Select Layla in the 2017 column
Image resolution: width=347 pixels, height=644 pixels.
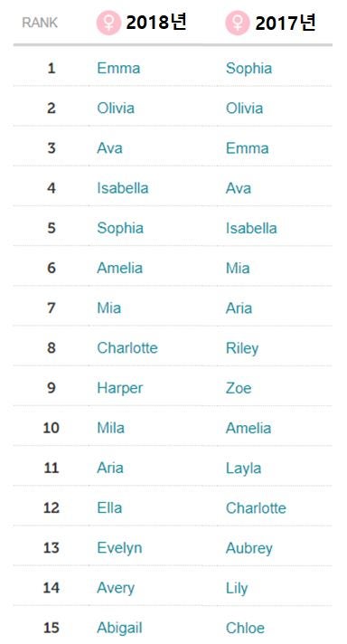pyautogui.click(x=243, y=469)
